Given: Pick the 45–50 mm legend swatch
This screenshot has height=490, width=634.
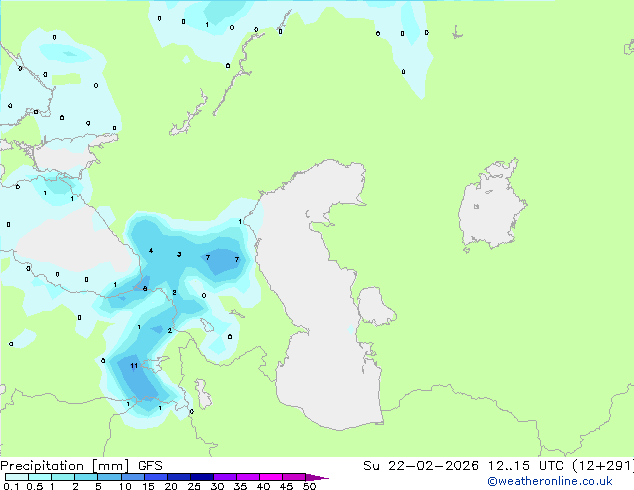Looking at the screenshot, I should [294, 477].
